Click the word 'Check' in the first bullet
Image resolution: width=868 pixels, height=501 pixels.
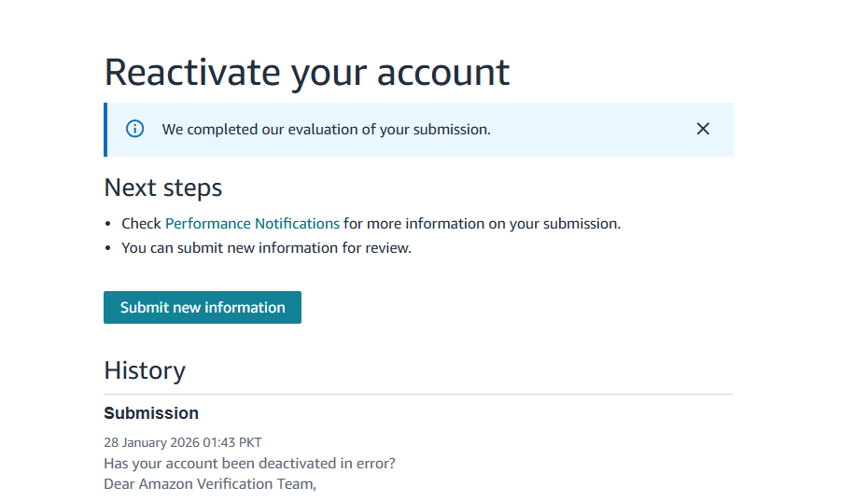[x=141, y=224]
